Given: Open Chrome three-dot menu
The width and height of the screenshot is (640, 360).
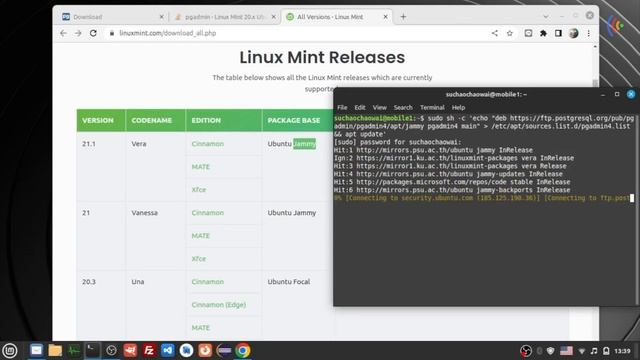Looking at the screenshot, I should [x=589, y=33].
